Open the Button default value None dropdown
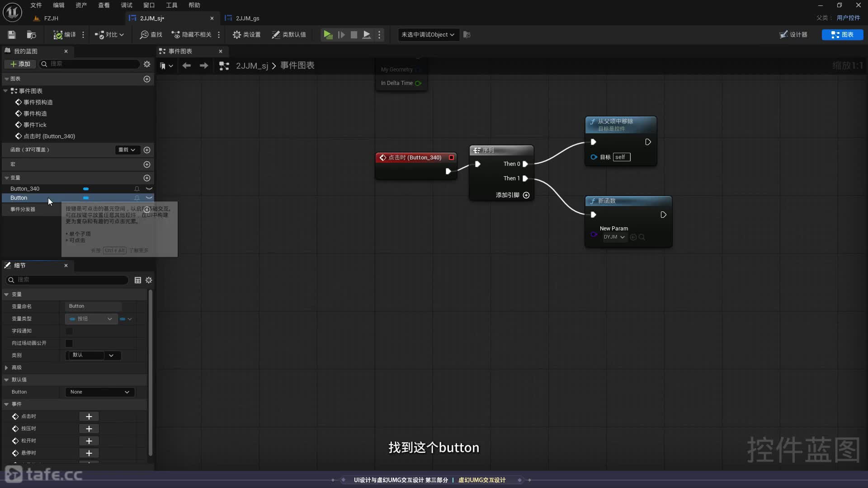The image size is (868, 488). point(99,392)
